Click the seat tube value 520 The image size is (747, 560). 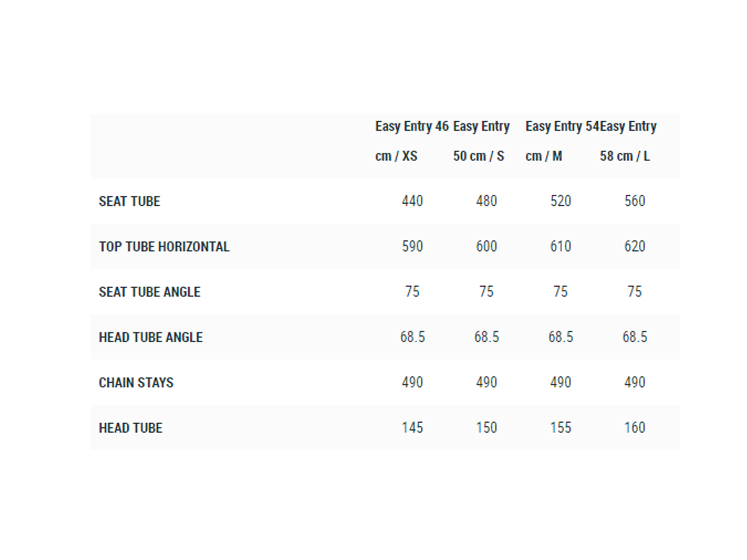[x=561, y=201]
